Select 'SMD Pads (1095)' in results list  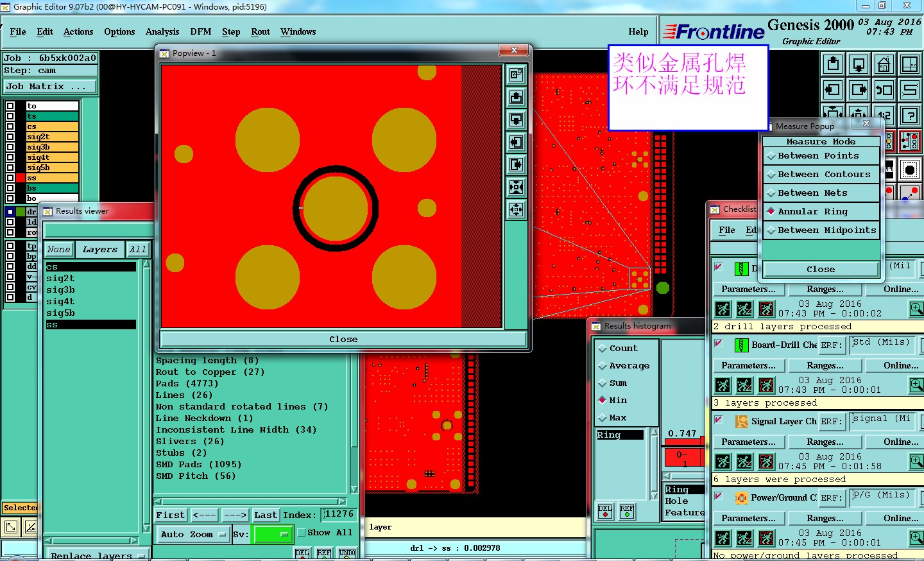[198, 464]
